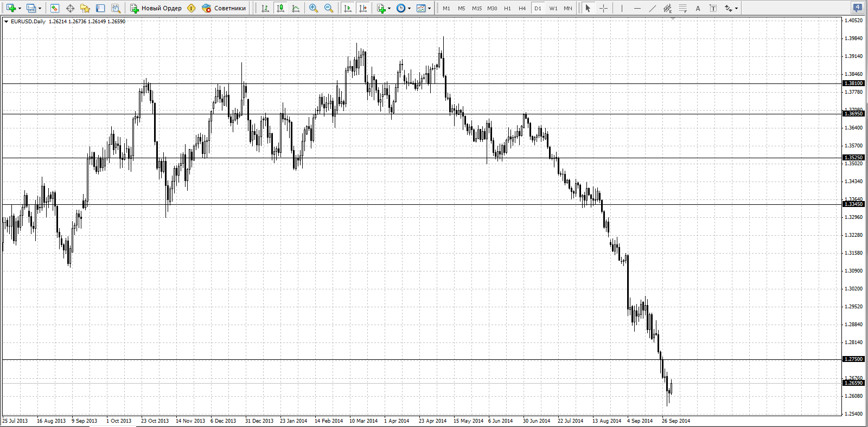Switch to the W1 timeframe
868x427 pixels.
tap(553, 8)
